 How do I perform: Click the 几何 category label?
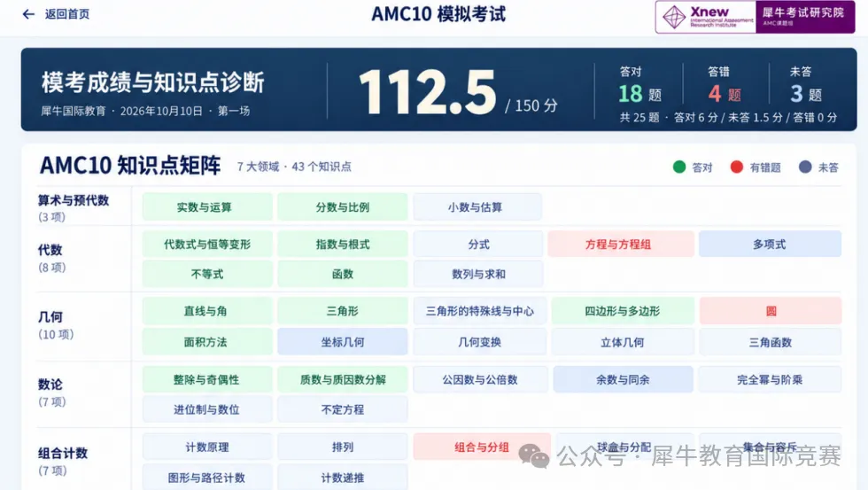point(50,317)
